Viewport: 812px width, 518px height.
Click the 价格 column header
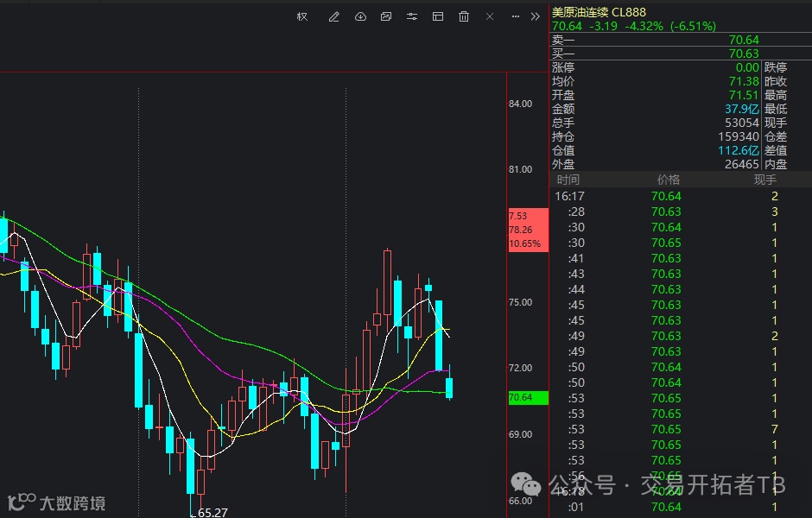(668, 180)
